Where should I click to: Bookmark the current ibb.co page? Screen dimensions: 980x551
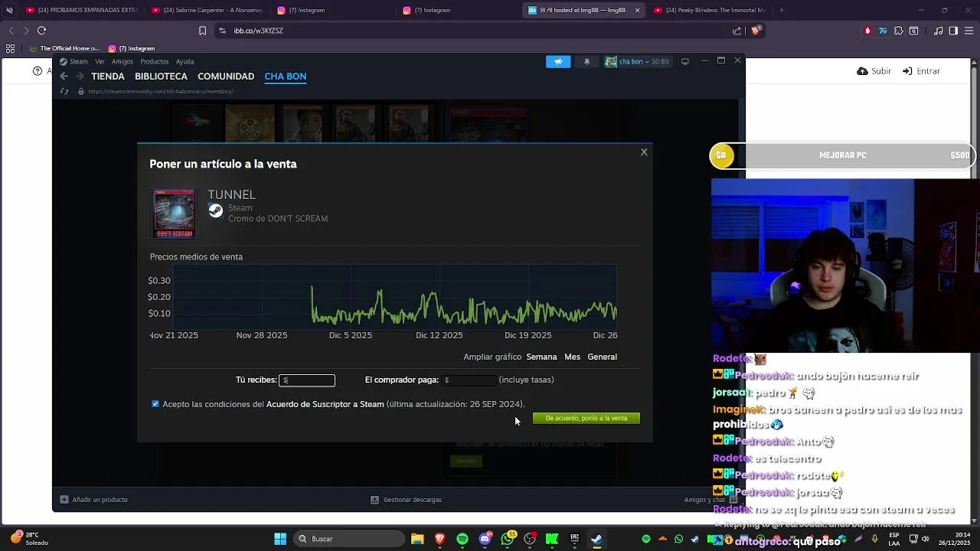[x=202, y=31]
